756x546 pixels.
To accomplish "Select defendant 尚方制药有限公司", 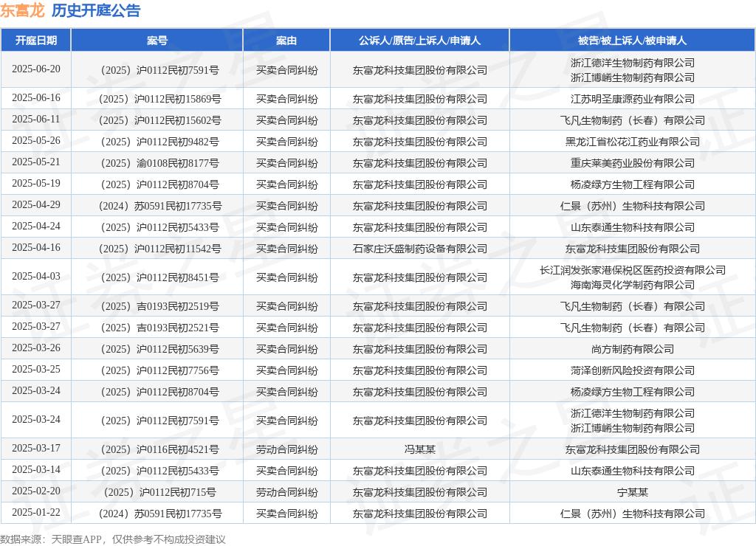I will point(632,349).
